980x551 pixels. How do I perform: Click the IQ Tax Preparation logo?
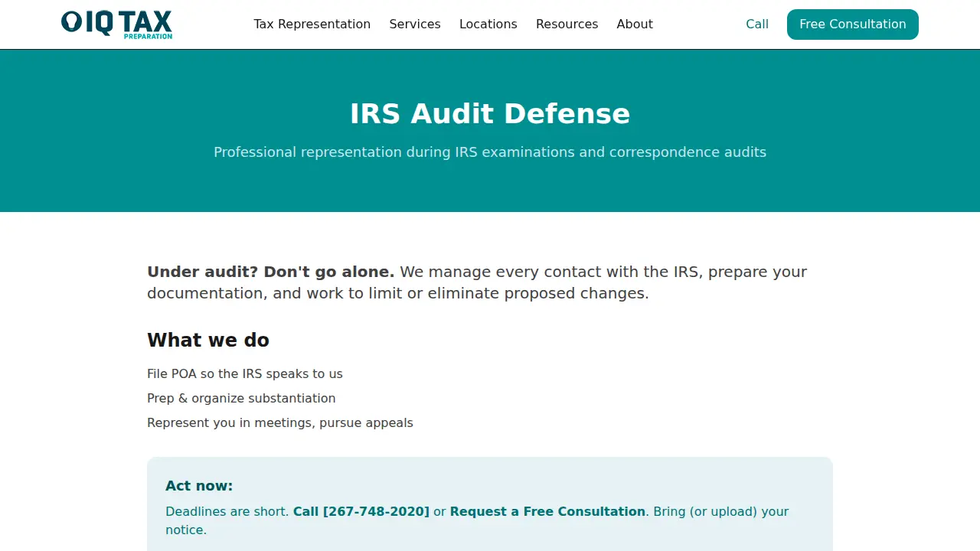click(117, 24)
